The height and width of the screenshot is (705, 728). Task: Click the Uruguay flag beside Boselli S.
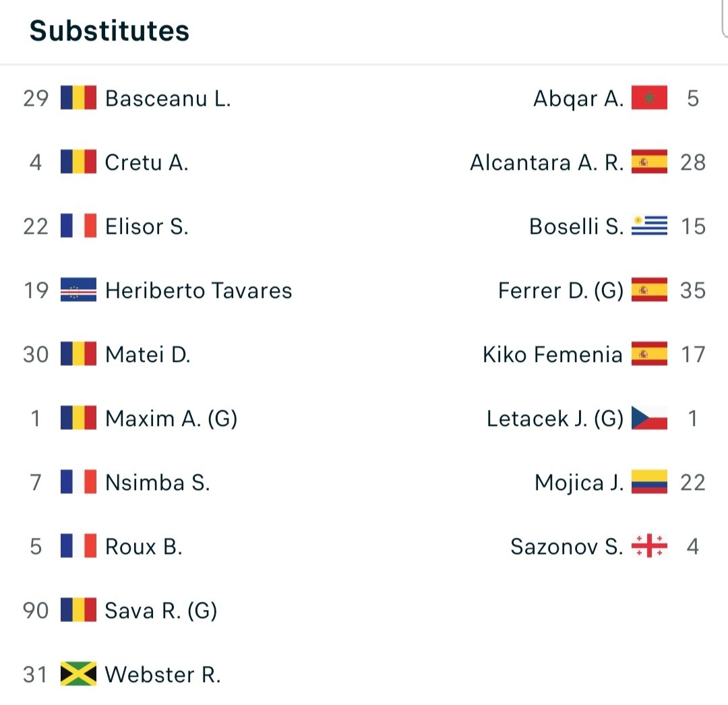[649, 226]
